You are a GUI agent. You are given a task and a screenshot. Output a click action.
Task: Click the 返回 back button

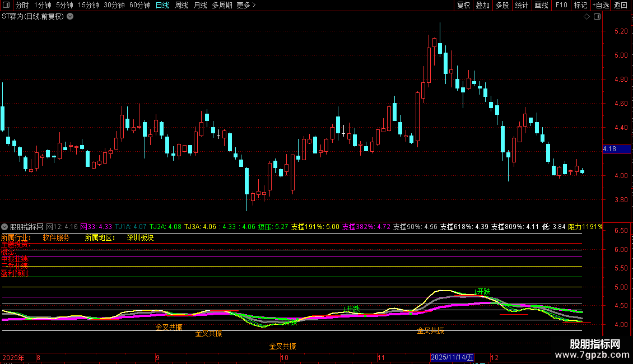coord(621,6)
